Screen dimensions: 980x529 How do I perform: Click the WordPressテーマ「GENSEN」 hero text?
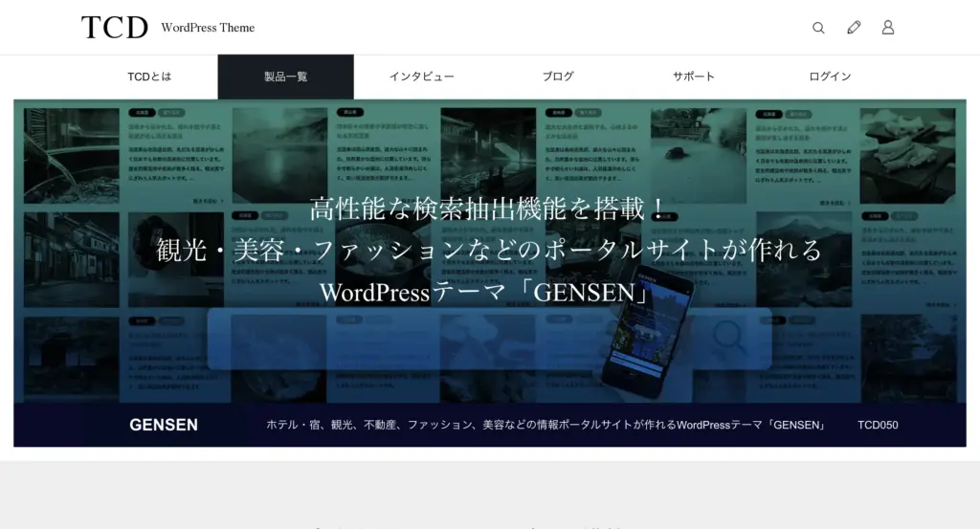point(487,293)
